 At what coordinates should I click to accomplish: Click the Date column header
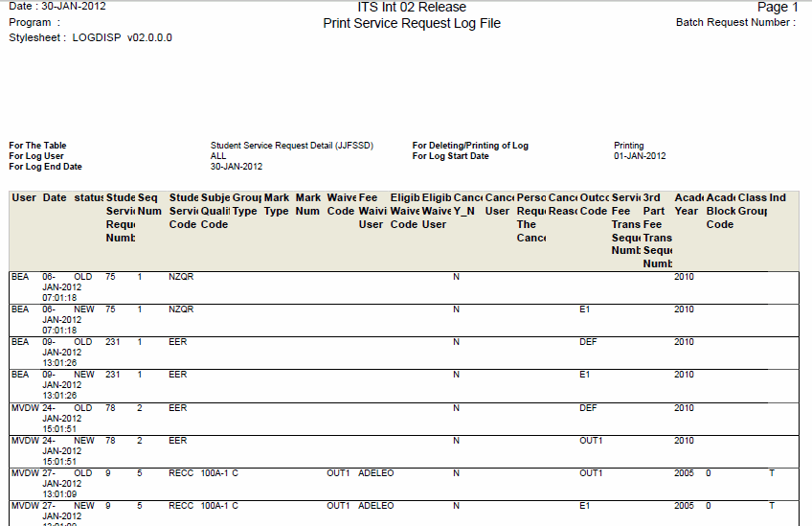[x=55, y=197]
